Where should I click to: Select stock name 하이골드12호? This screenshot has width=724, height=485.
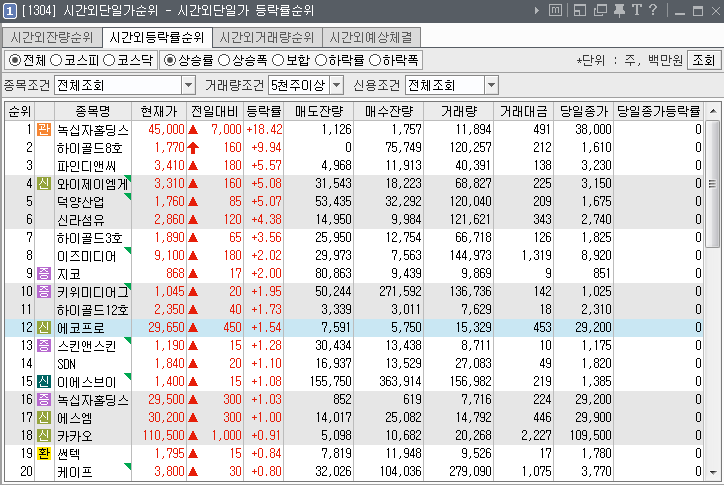(x=92, y=310)
